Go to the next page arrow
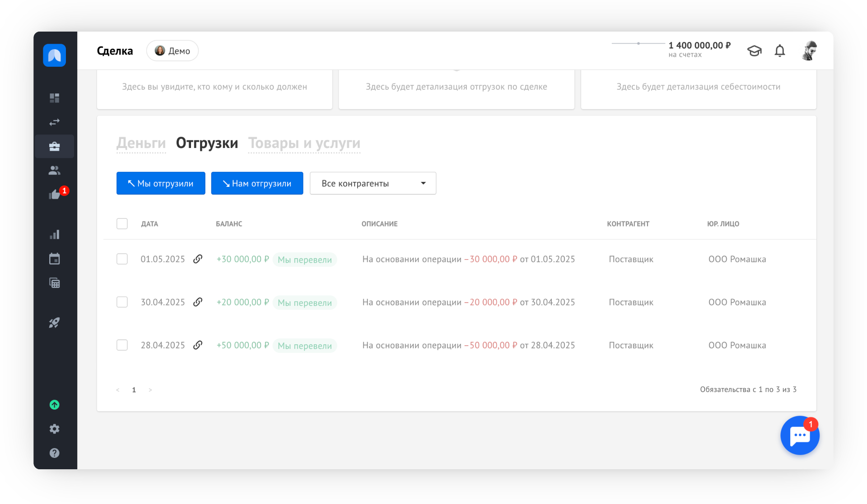 point(150,390)
